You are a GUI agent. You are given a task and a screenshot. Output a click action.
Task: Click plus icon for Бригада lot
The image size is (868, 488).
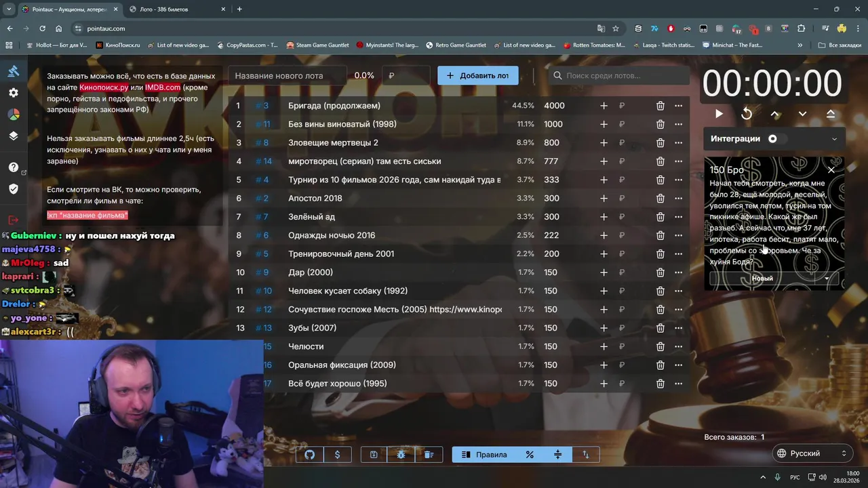(604, 106)
